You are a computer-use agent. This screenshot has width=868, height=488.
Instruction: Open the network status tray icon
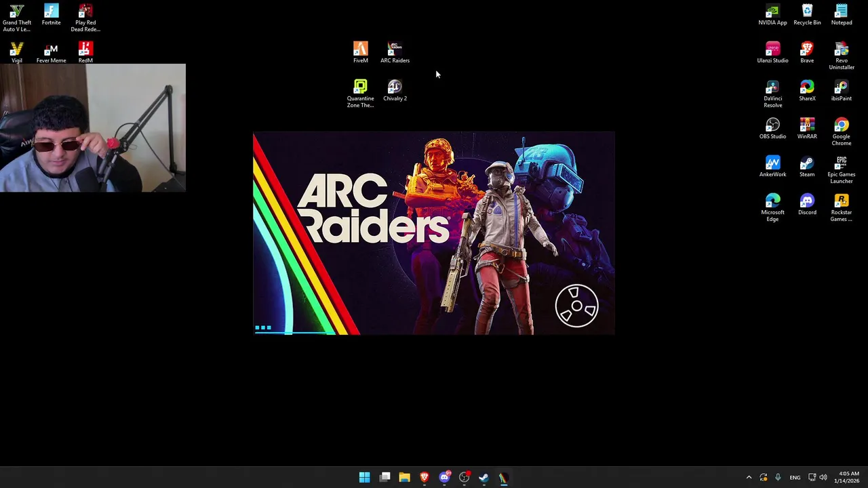(812, 477)
